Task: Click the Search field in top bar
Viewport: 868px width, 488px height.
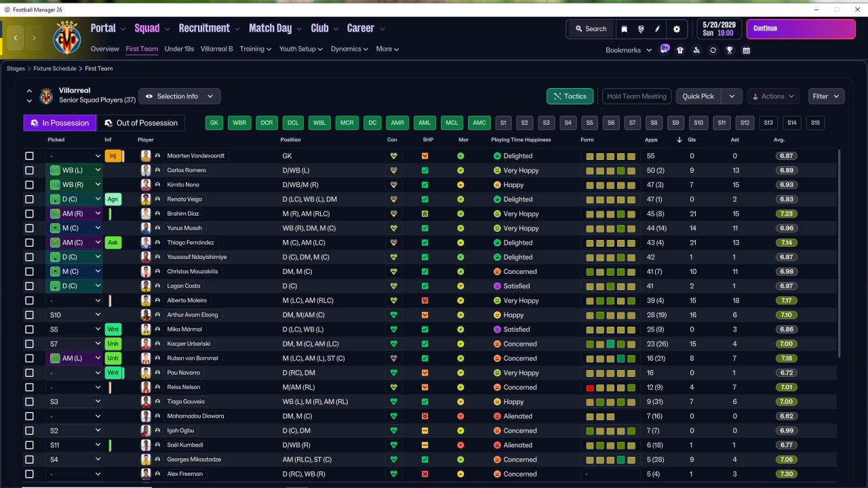Action: 590,29
